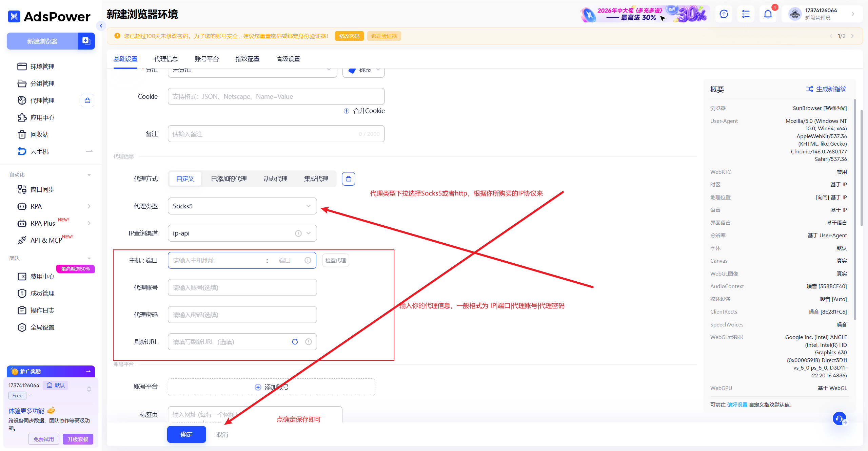Collapse the 团队 section
The height and width of the screenshot is (451, 868).
click(x=89, y=259)
